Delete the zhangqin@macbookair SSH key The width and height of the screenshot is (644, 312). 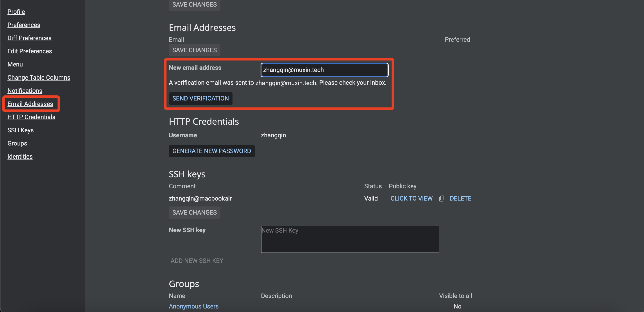[460, 198]
